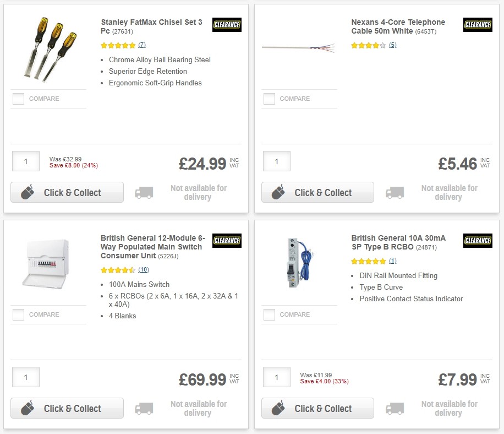Click the delivery truck icon on the RCBO listing
The height and width of the screenshot is (434, 504).
pos(395,409)
